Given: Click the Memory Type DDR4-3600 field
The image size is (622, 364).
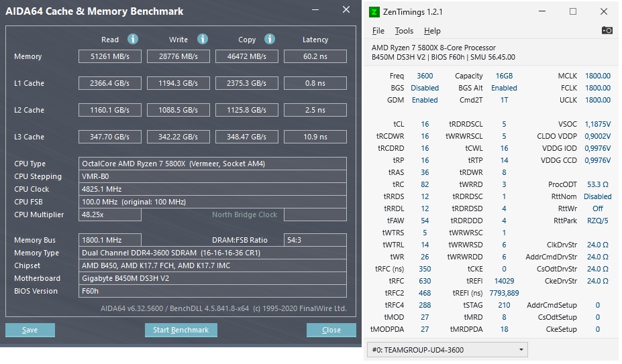Looking at the screenshot, I should click(x=213, y=253).
